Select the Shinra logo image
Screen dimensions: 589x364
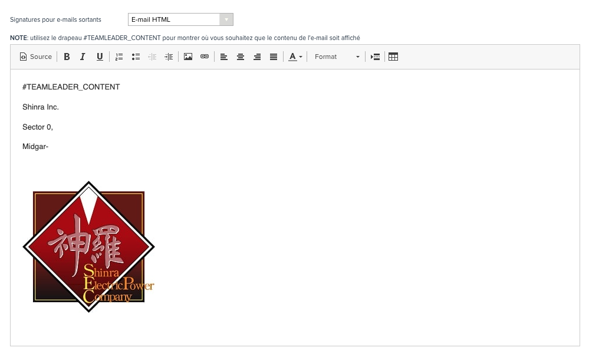[88, 247]
